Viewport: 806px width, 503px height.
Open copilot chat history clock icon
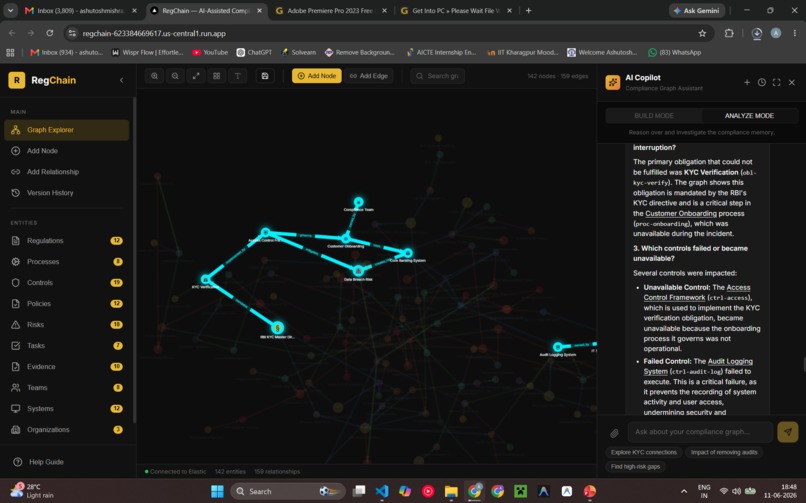pyautogui.click(x=762, y=82)
